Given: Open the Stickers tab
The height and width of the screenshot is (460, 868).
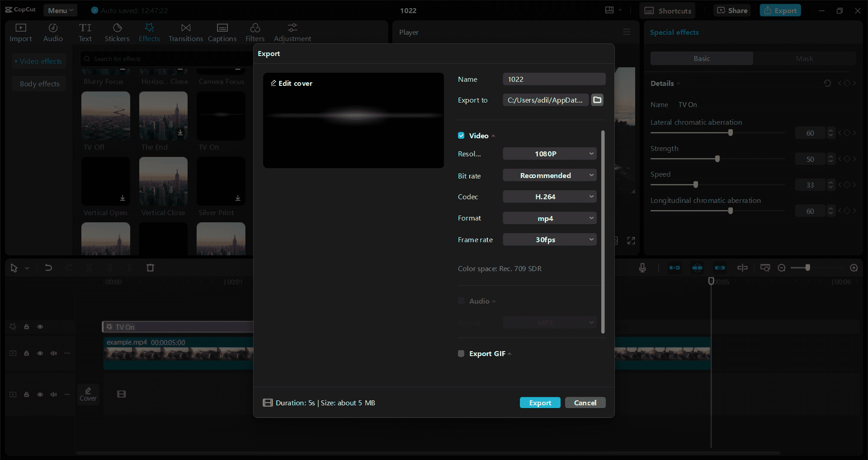Looking at the screenshot, I should [x=117, y=33].
